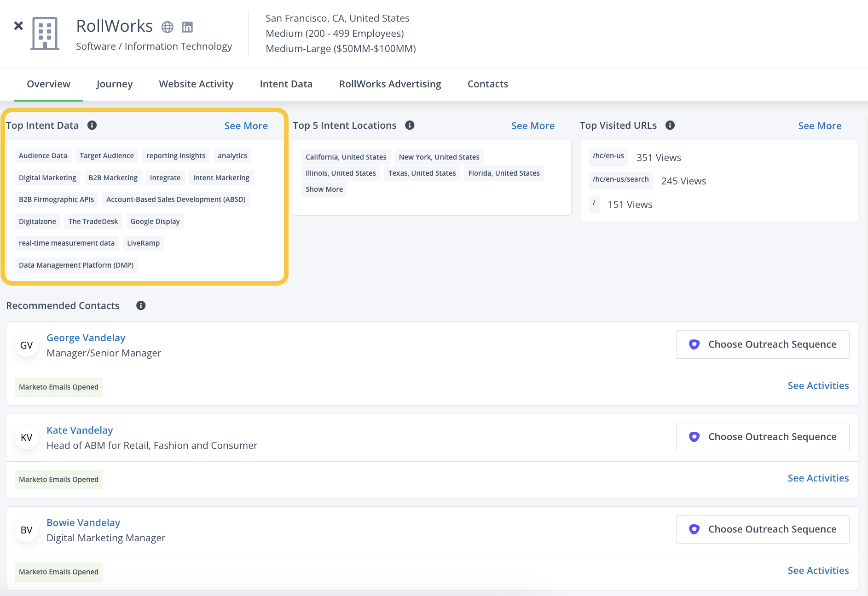This screenshot has width=868, height=596.
Task: Click See More for Top Visited URLs
Action: (x=820, y=126)
